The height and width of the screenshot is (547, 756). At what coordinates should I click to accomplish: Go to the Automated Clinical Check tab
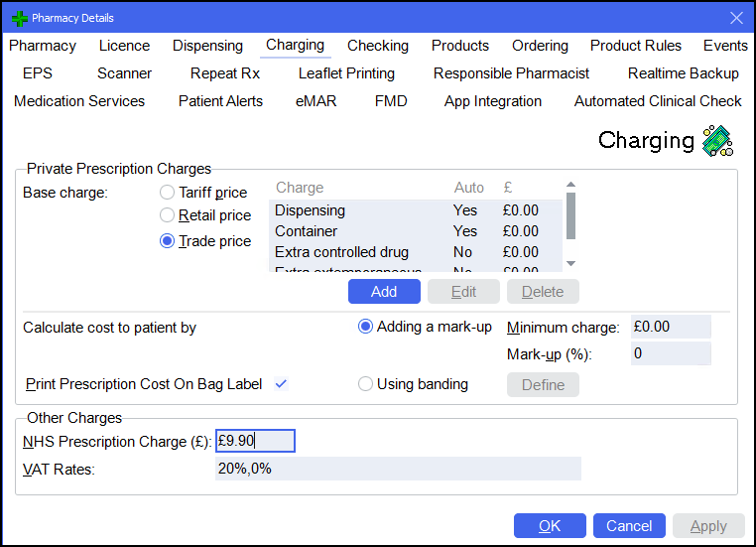point(658,101)
